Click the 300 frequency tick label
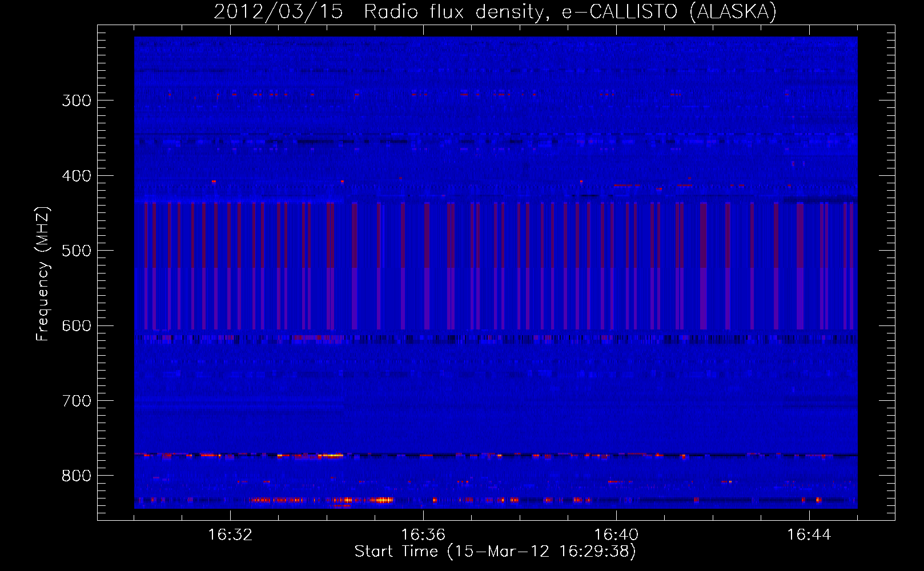This screenshot has height=571, width=924. pos(77,100)
